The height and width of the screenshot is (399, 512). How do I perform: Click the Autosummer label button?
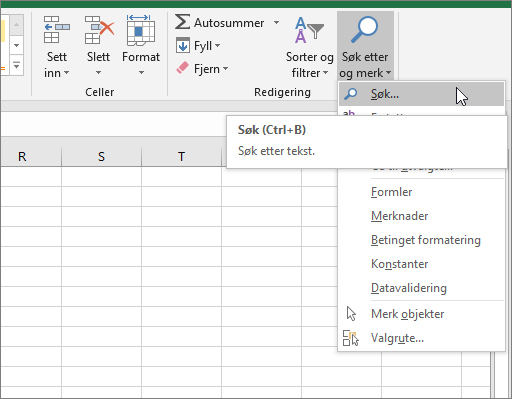[x=229, y=23]
